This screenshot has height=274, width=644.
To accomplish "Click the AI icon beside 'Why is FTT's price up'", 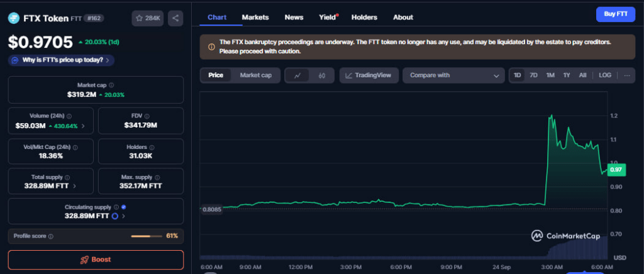I will coord(15,60).
